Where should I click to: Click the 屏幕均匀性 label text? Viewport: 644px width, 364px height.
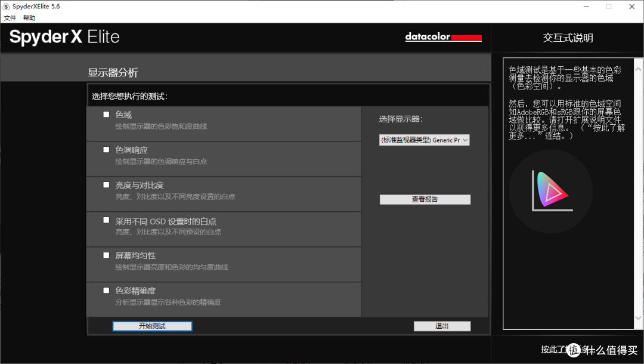pyautogui.click(x=135, y=255)
